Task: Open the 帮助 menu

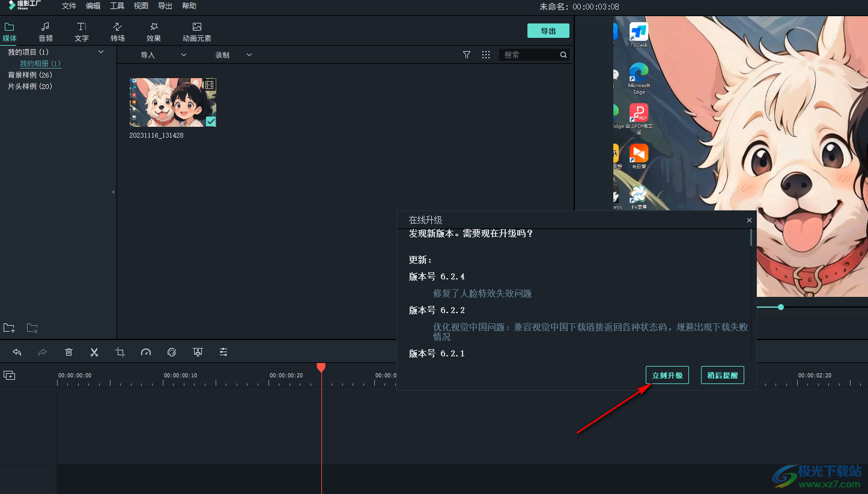Action: click(189, 6)
